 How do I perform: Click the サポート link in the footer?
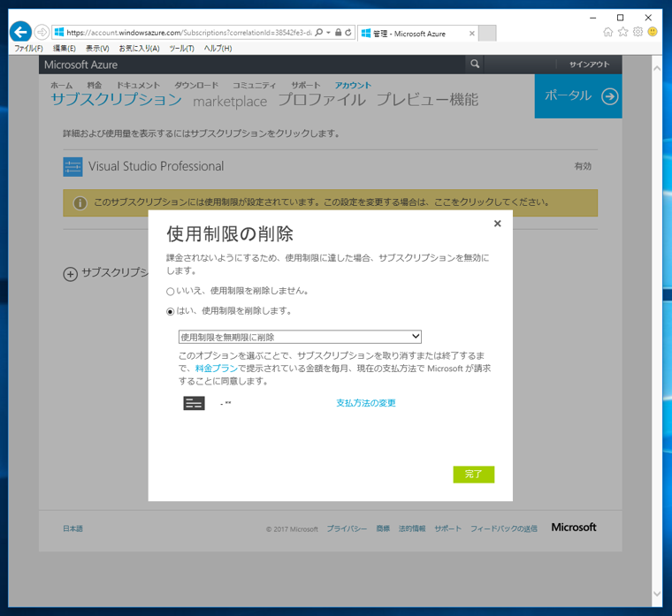tap(448, 529)
